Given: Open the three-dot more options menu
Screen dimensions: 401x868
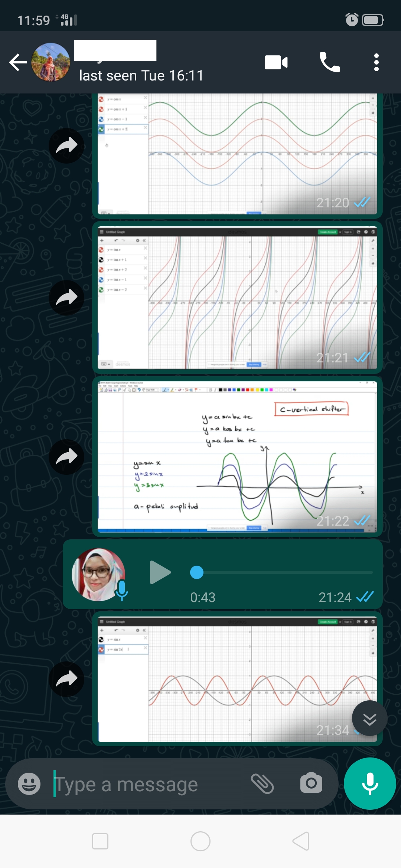Looking at the screenshot, I should point(376,62).
